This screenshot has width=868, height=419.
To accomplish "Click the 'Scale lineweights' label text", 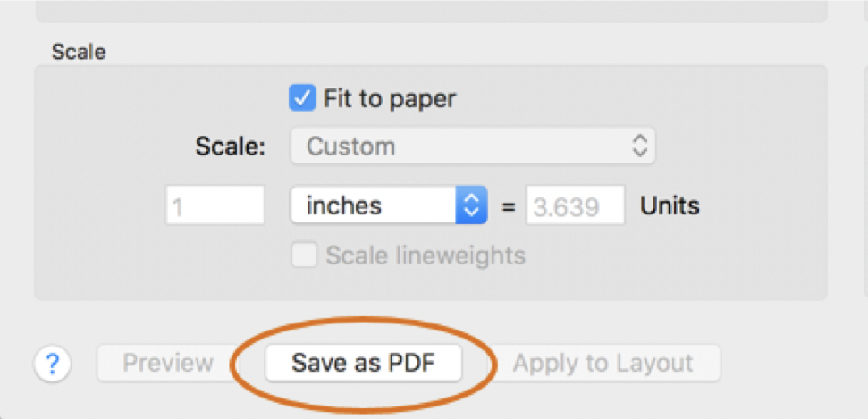I will pyautogui.click(x=425, y=256).
